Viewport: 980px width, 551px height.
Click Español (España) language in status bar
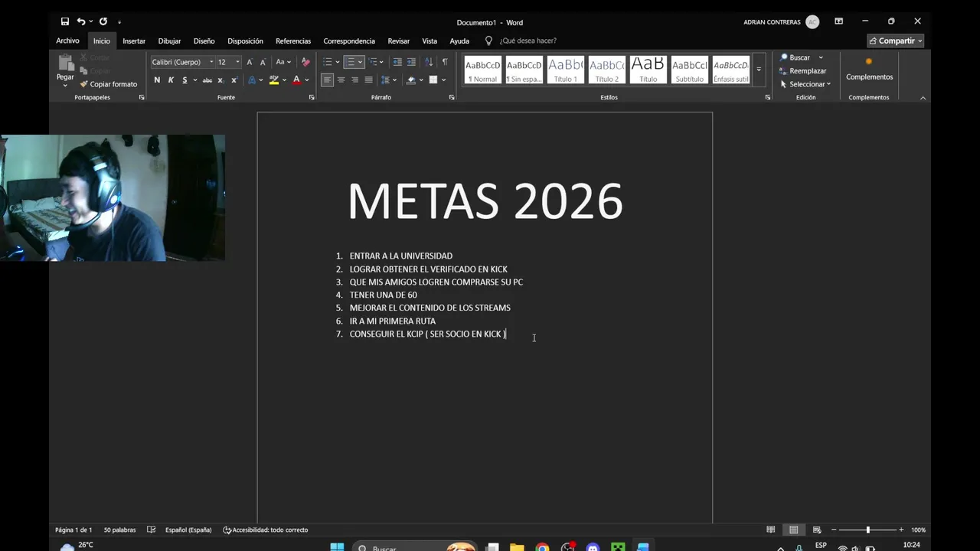click(x=188, y=530)
